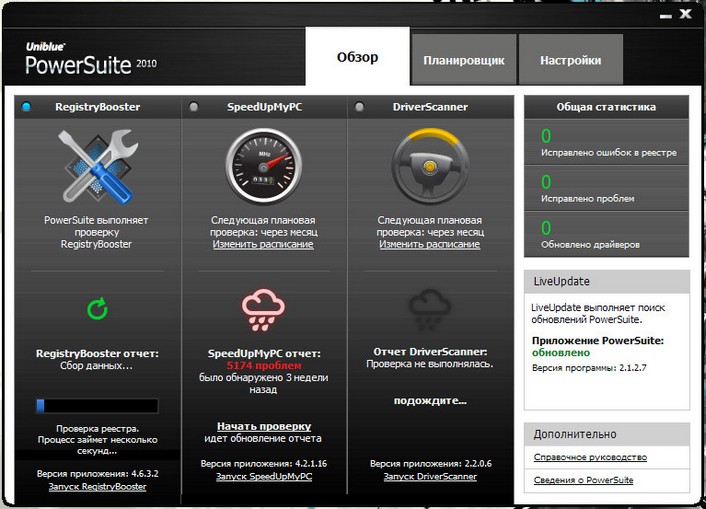Click Изменить расписание under SpeedUpMyPC

point(263,244)
